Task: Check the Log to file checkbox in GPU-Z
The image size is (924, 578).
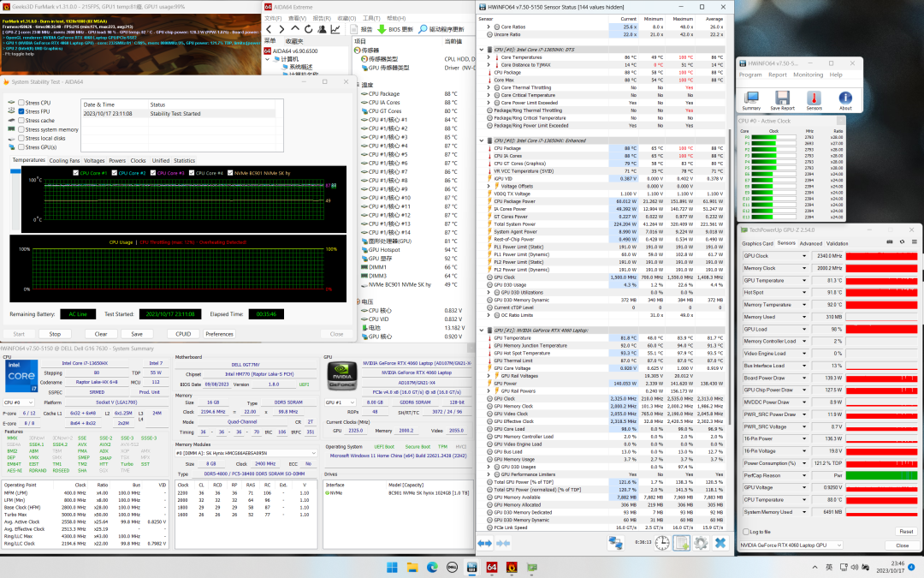Action: tap(745, 532)
